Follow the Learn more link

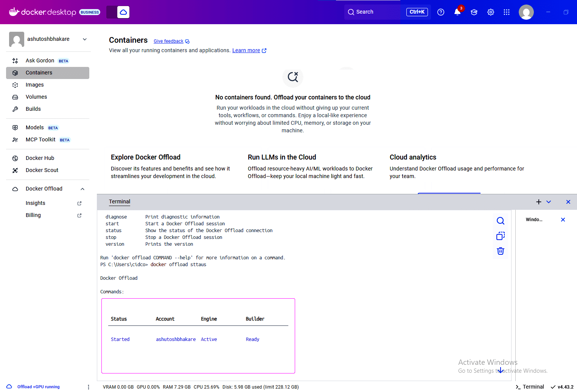[246, 50]
